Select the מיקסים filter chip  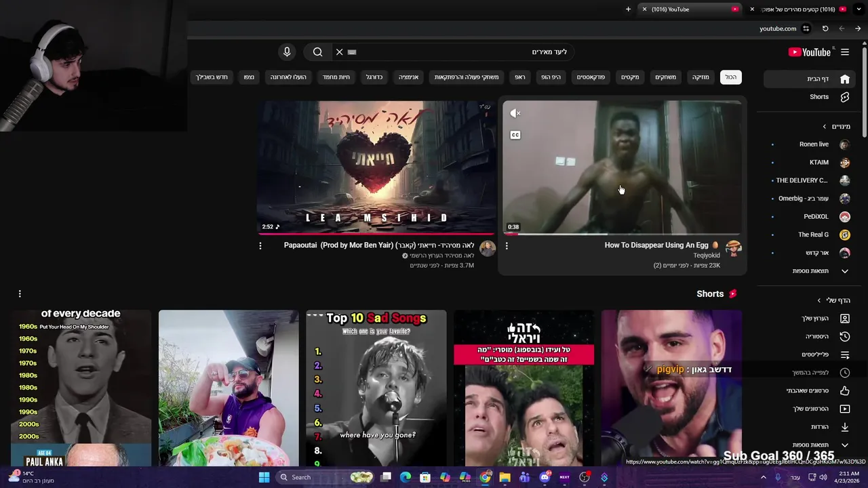pos(630,77)
